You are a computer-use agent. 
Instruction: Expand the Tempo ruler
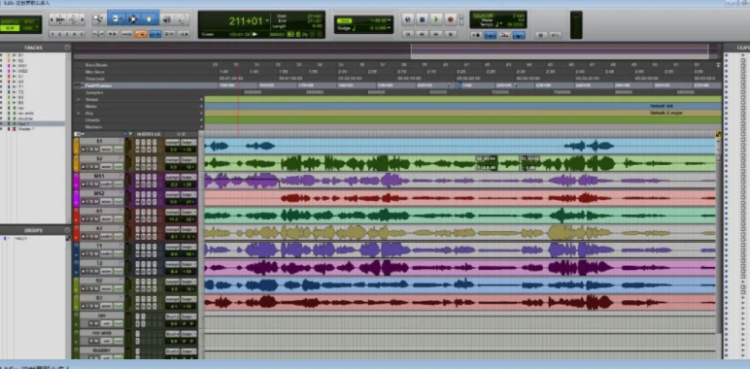(x=78, y=99)
